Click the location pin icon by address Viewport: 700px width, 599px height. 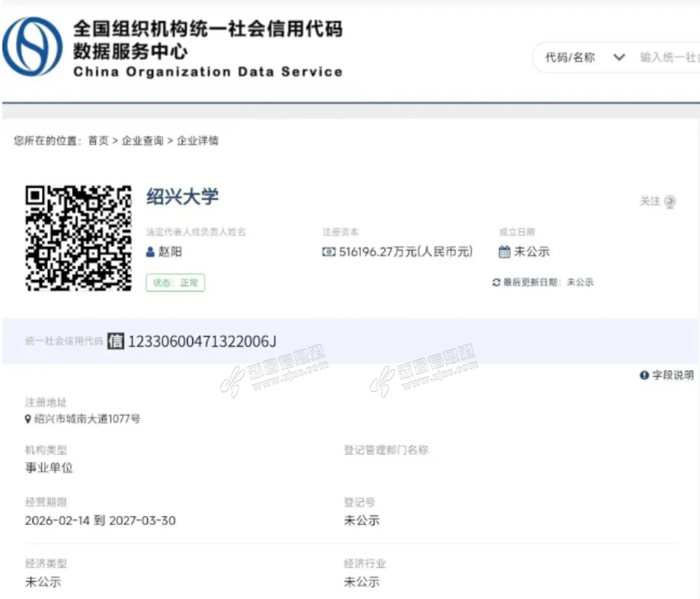coord(28,419)
